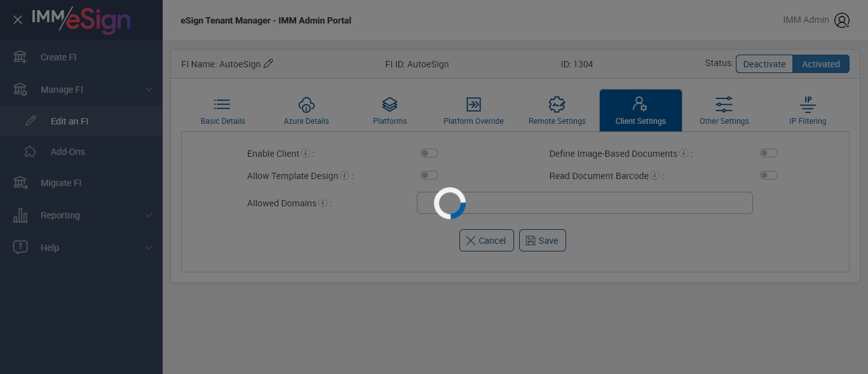Open the Remote Settings tab
This screenshot has width=868, height=374.
[x=557, y=110]
